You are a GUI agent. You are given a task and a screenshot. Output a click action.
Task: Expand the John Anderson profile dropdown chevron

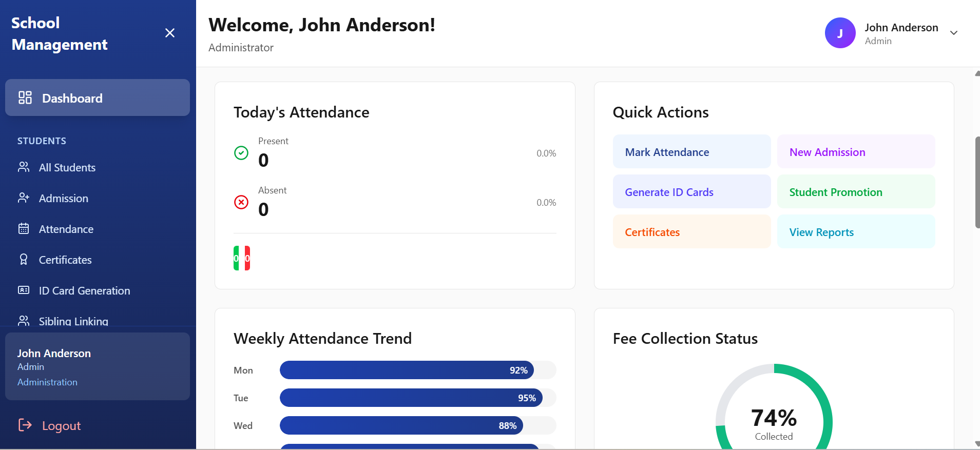[954, 33]
